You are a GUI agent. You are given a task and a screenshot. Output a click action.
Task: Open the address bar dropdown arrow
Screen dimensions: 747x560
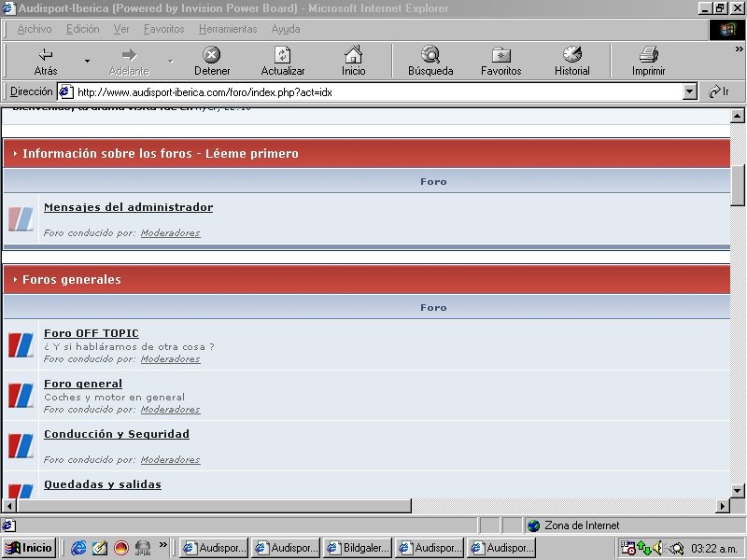click(x=689, y=91)
